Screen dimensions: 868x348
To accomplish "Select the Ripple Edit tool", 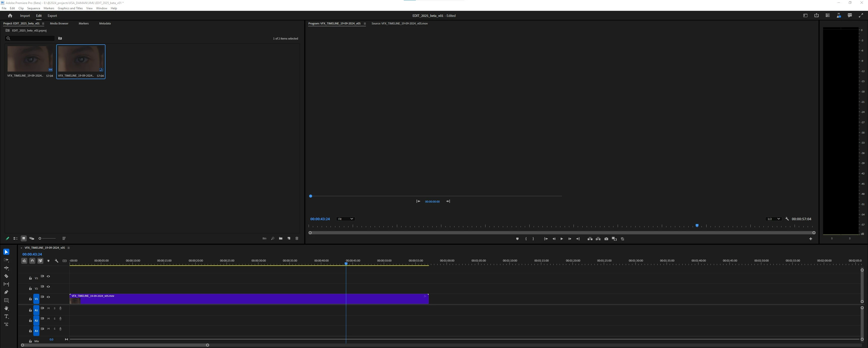I will coord(6,268).
